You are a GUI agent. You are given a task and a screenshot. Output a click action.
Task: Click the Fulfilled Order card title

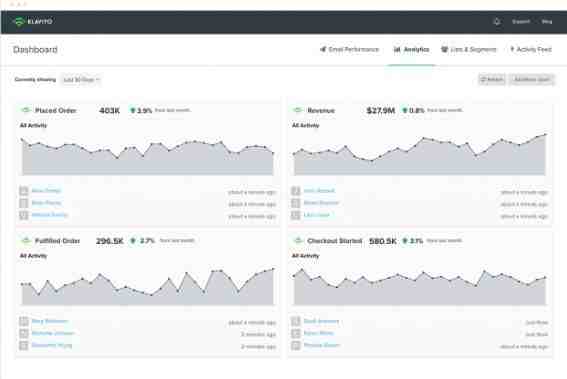tap(57, 241)
